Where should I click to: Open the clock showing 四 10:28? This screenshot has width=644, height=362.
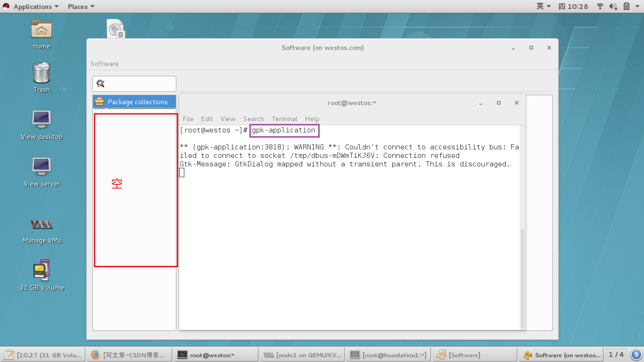point(573,7)
